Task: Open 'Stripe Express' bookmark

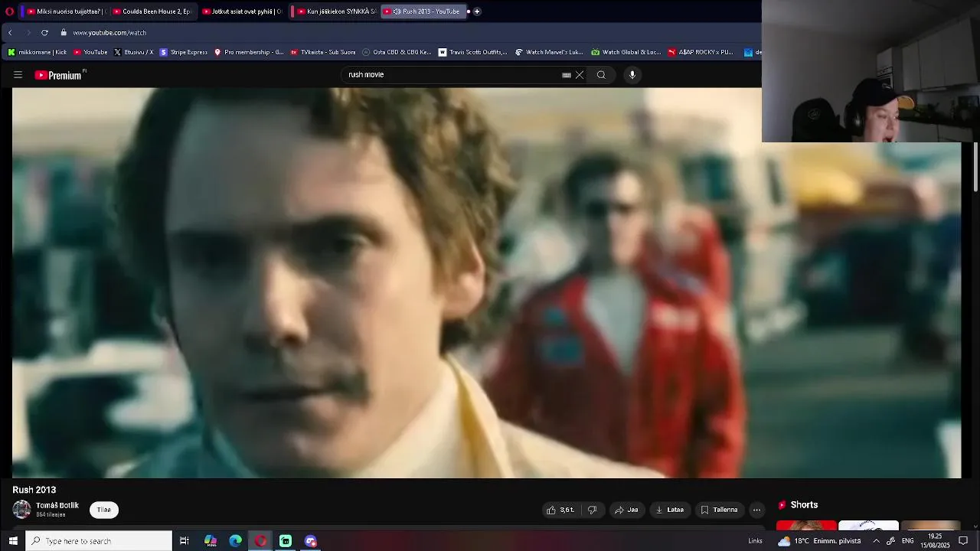Action: click(184, 52)
